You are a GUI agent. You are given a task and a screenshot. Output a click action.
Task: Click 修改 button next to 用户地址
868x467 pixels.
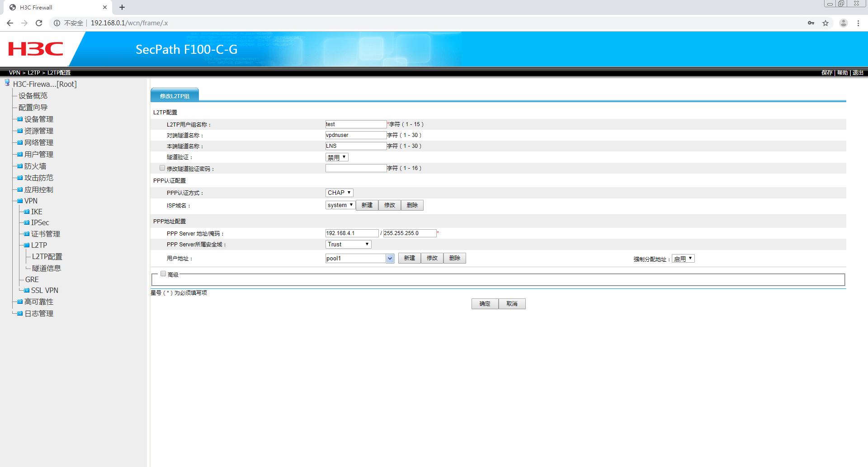pos(432,258)
